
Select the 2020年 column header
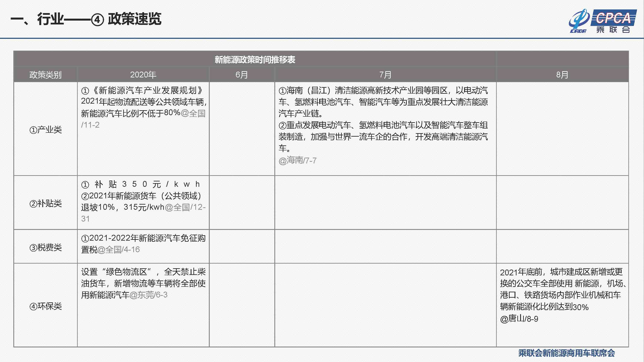(x=143, y=74)
